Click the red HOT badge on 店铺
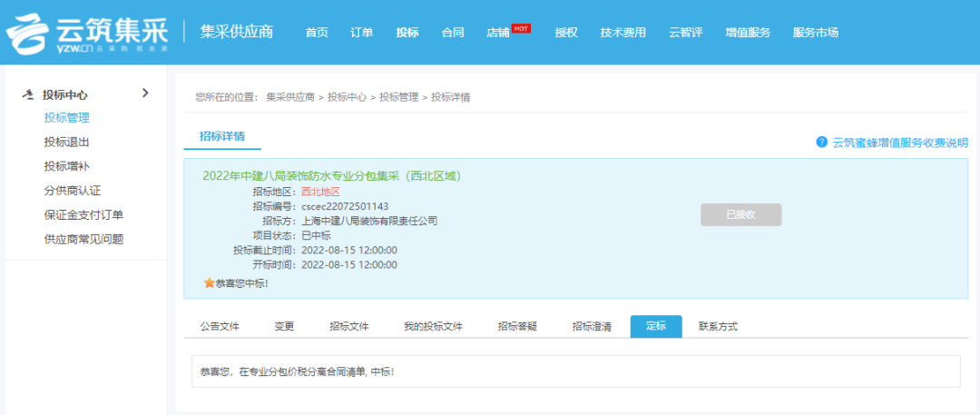 [521, 28]
